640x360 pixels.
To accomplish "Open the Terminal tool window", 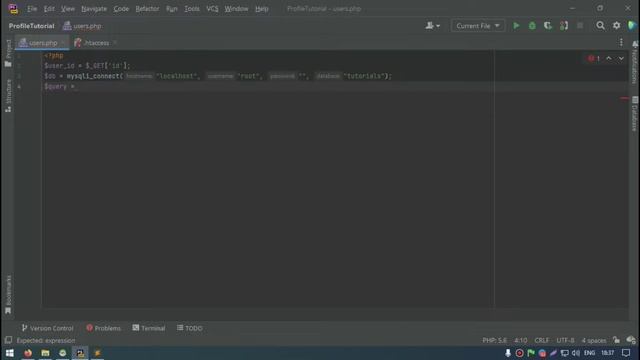I will (x=149, y=328).
